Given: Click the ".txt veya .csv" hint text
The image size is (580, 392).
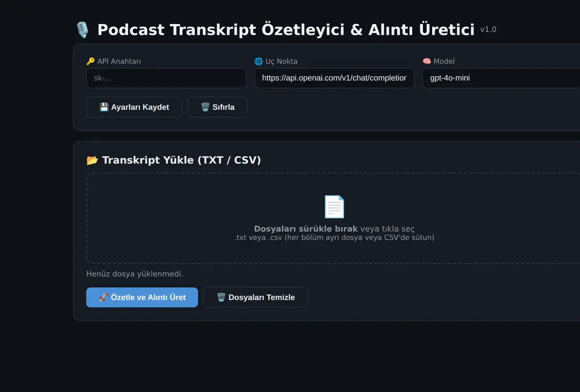Looking at the screenshot, I should (334, 237).
